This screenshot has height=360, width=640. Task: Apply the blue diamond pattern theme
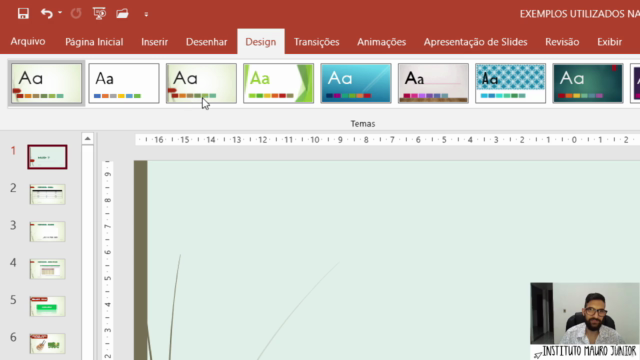[511, 83]
